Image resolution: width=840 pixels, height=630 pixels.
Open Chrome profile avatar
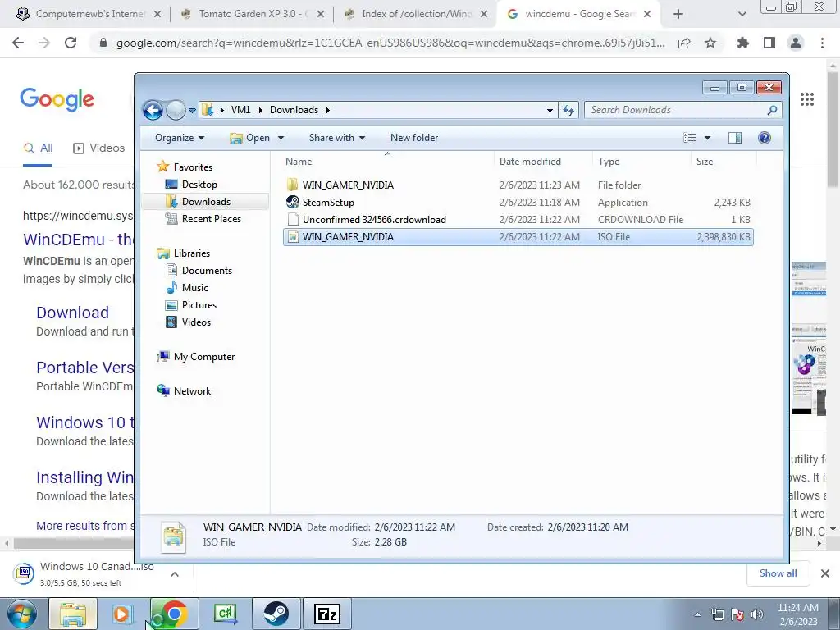tap(796, 43)
